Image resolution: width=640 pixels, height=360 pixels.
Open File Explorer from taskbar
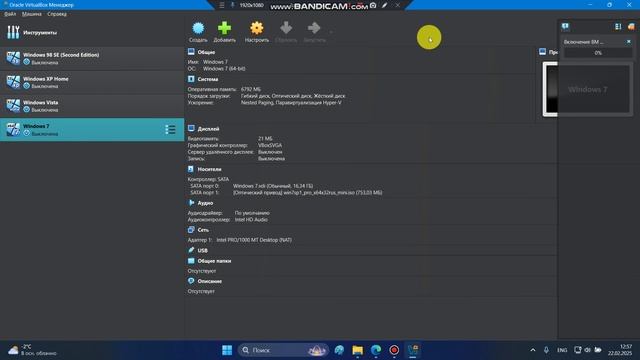click(358, 350)
